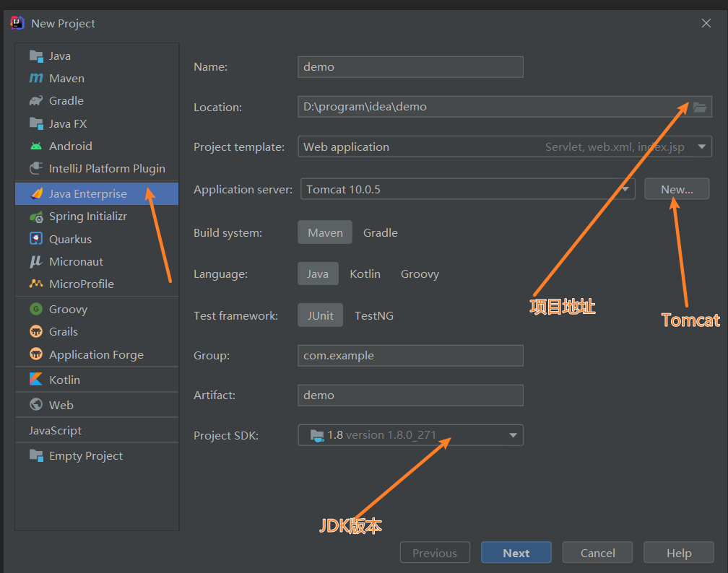Click the Artifact input field
Viewport: 728px width, 573px height.
pyautogui.click(x=410, y=395)
